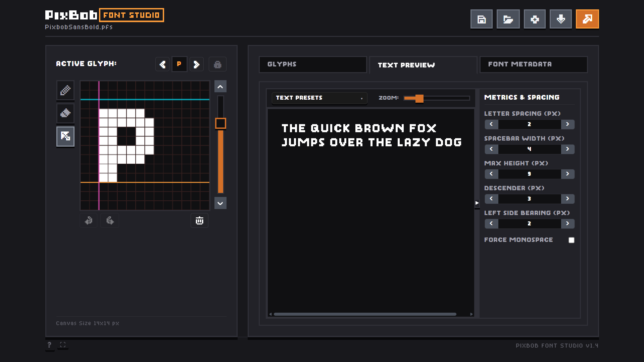Click the redo arrow below the canvas
This screenshot has width=644, height=362.
(x=110, y=220)
